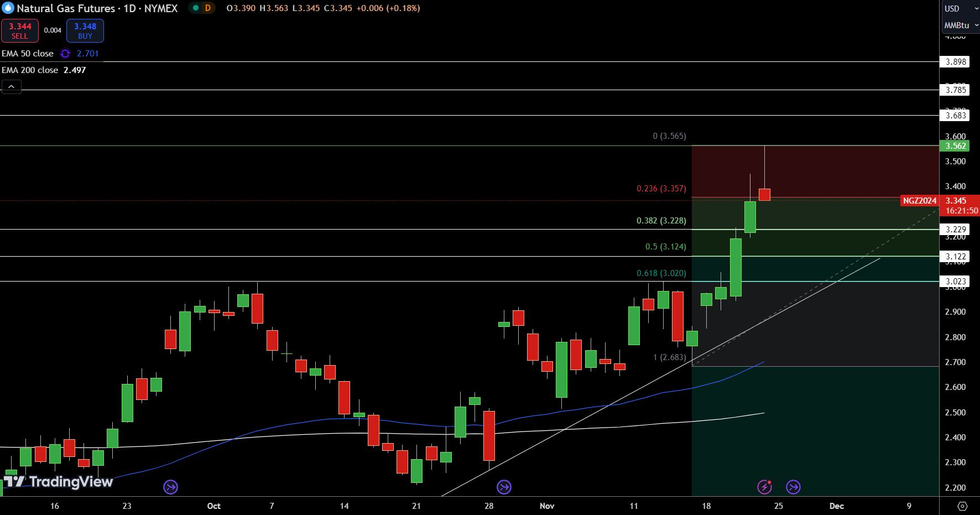Click the Natural Gas Futures 1D NYMEX title
980x515 pixels.
coord(97,8)
